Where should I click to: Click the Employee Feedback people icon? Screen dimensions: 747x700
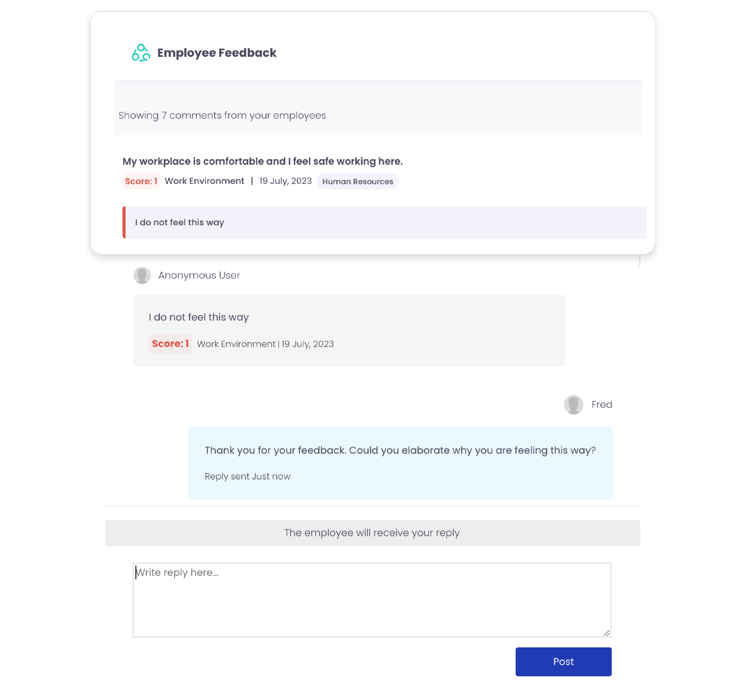pos(141,53)
